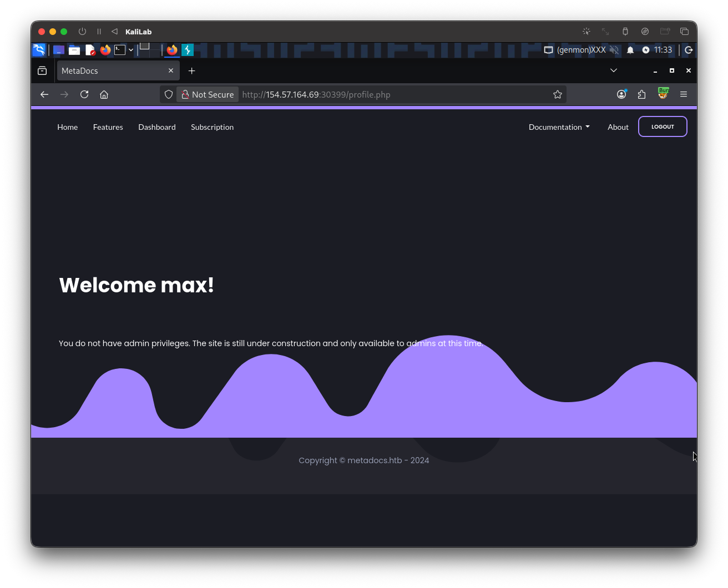Toggle the muted volume icon in panel
This screenshot has height=588, width=728.
[x=614, y=50]
